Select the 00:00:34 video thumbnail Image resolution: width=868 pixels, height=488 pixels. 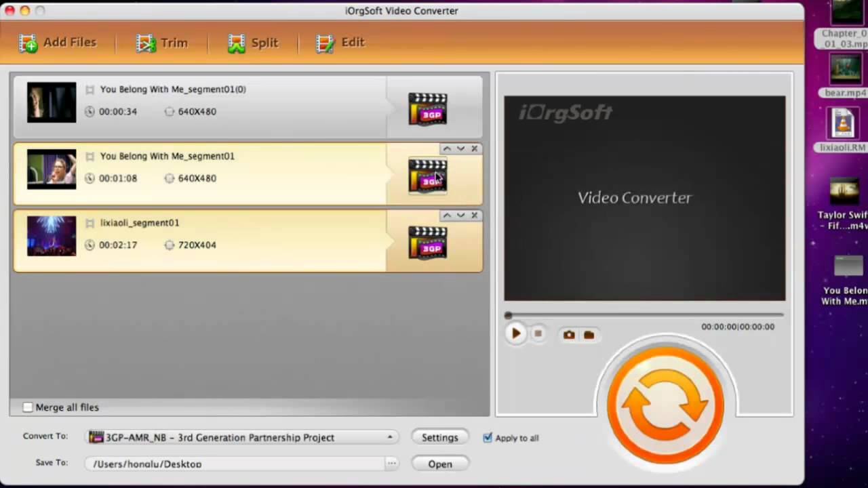tap(52, 102)
